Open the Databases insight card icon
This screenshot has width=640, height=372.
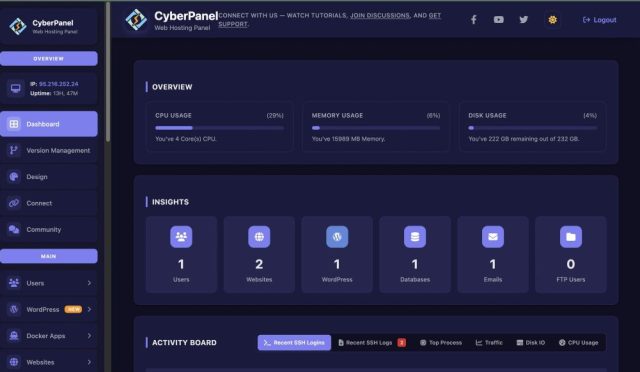pos(415,236)
